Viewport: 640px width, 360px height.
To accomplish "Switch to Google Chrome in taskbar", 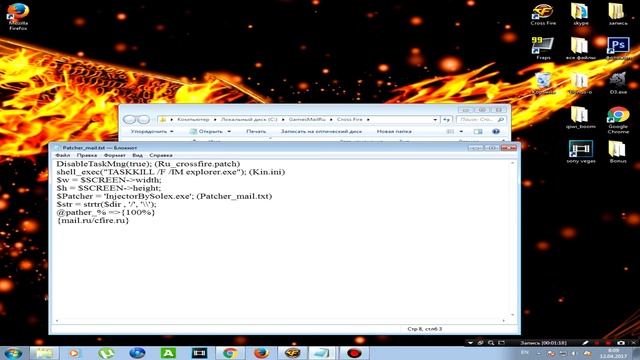I will coord(230,353).
